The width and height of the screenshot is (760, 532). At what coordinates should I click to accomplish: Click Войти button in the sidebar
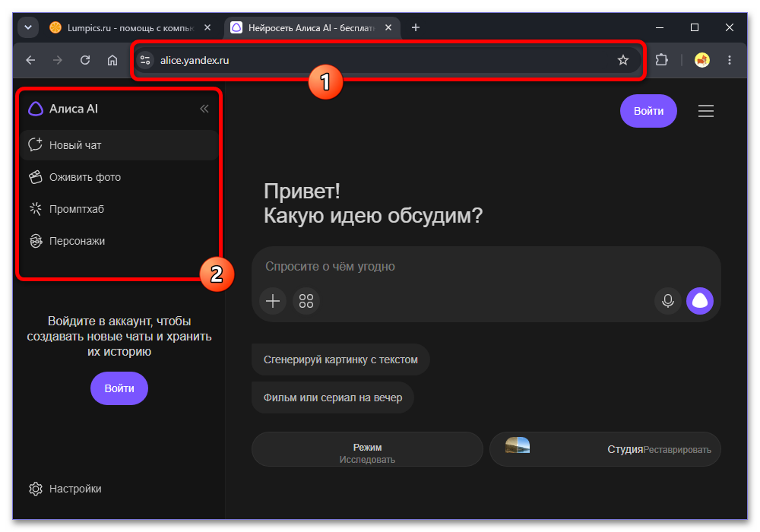pyautogui.click(x=119, y=388)
